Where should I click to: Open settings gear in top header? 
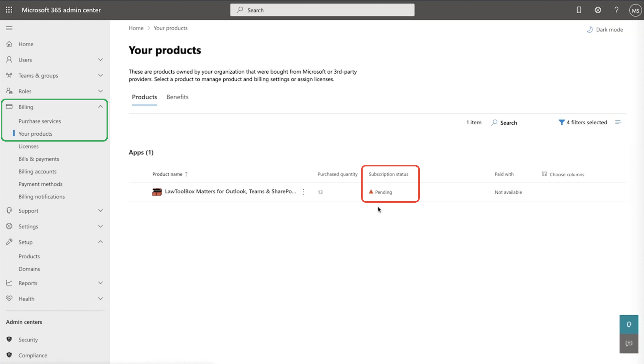coord(598,10)
